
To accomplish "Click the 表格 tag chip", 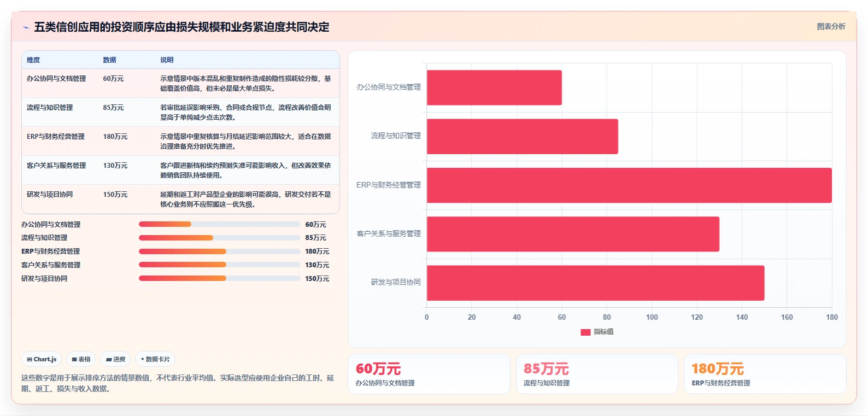I will (81, 359).
